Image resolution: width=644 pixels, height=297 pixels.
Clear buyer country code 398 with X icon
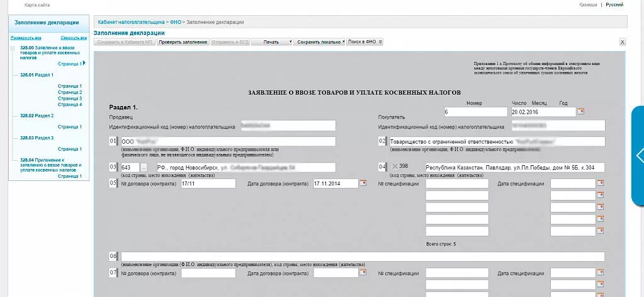pyautogui.click(x=395, y=166)
